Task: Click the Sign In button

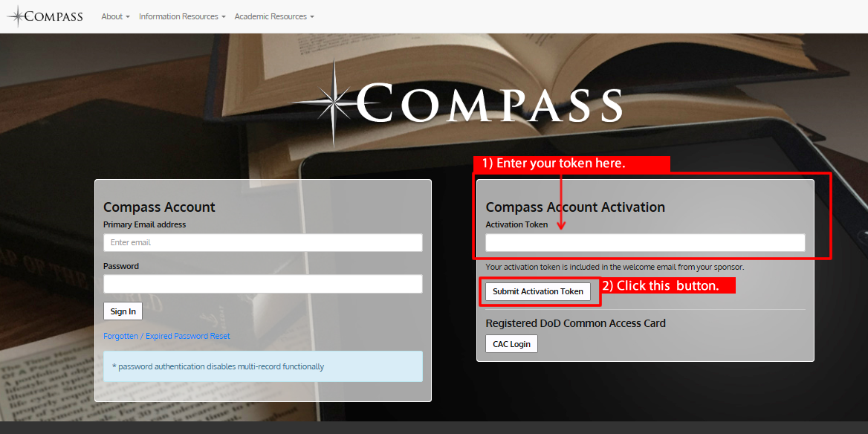Action: coord(123,311)
